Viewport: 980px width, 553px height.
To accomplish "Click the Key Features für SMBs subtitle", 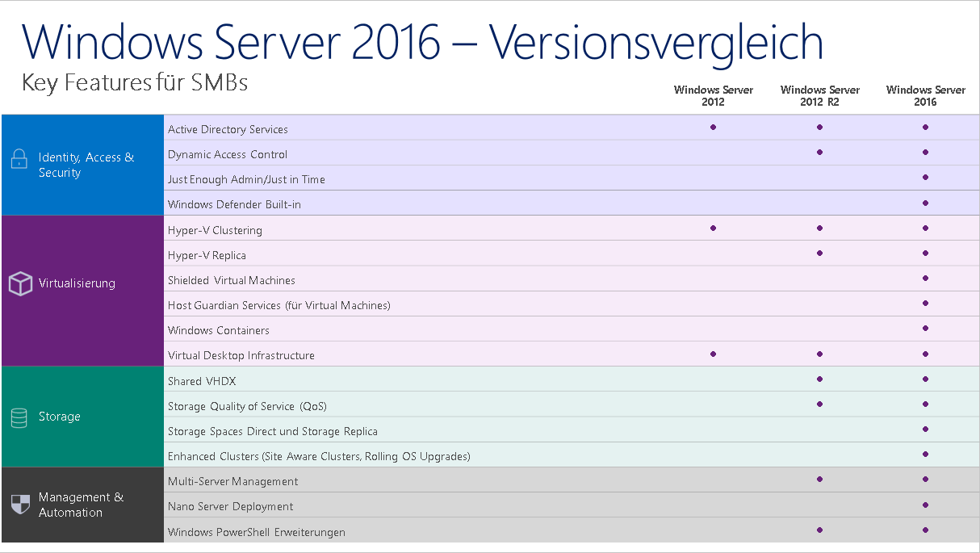I will (x=134, y=82).
